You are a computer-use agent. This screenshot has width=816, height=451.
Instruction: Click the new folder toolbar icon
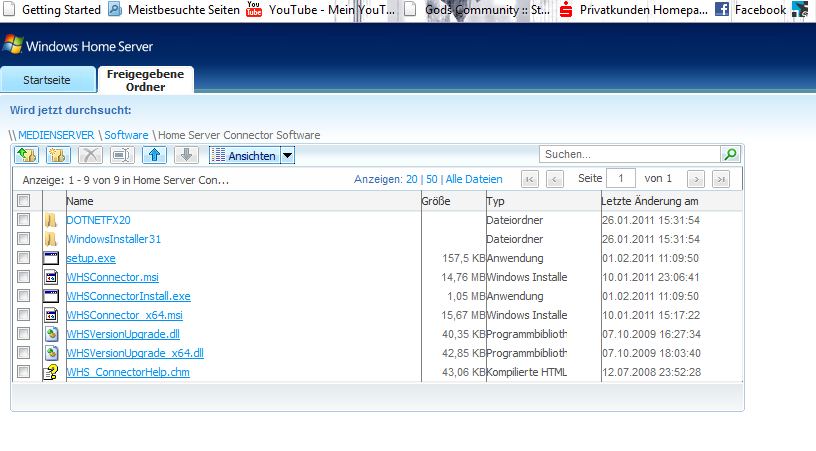pos(58,155)
